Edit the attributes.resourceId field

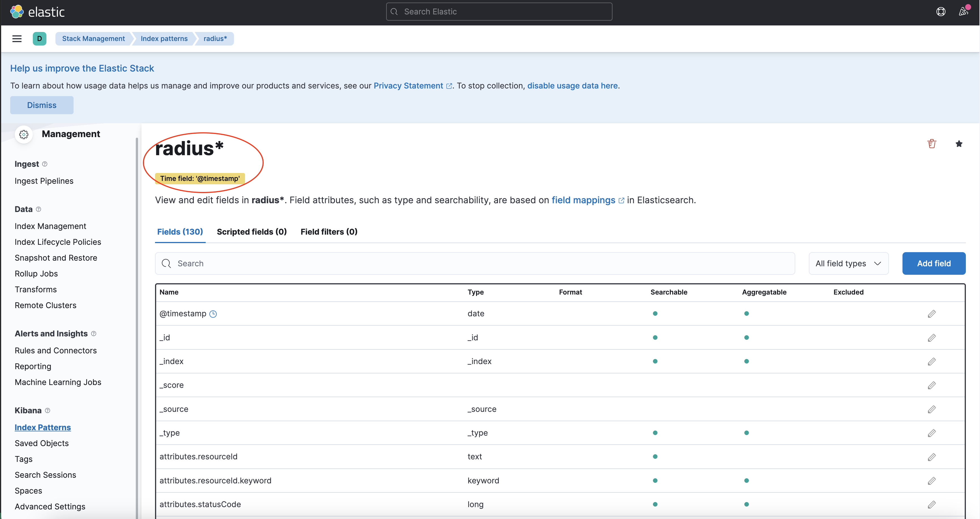pyautogui.click(x=932, y=457)
